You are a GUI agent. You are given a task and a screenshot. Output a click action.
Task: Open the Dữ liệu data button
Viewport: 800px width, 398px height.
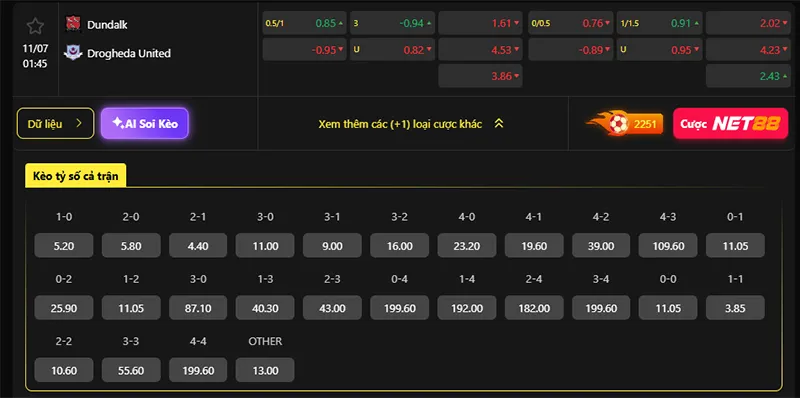click(x=56, y=123)
